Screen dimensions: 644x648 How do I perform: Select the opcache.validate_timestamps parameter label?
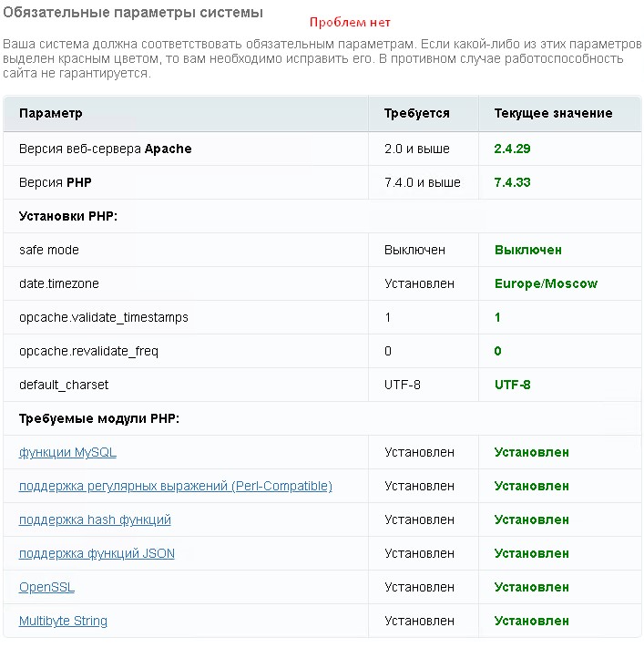(x=104, y=317)
